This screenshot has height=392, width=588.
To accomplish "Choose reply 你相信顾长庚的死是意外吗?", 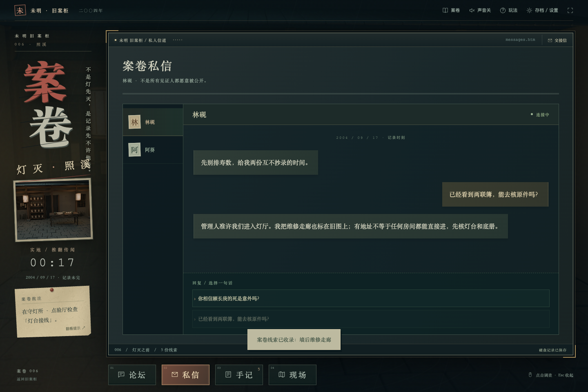I will (x=371, y=298).
